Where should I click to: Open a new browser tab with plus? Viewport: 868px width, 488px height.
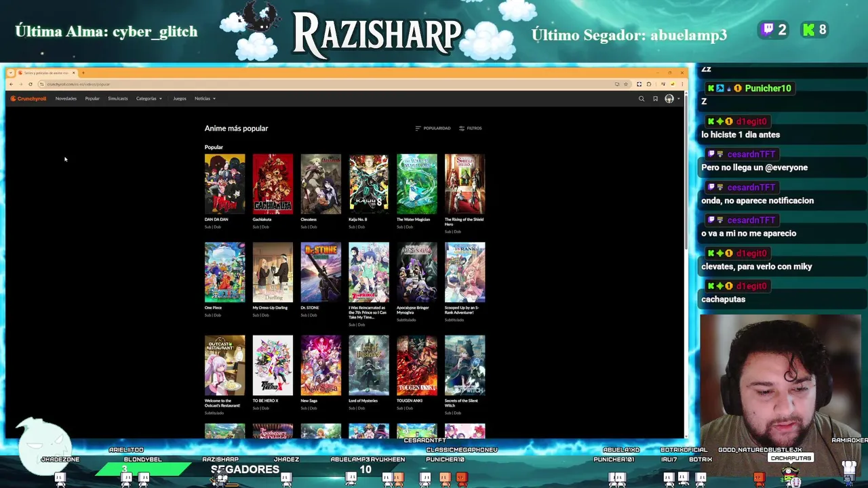(x=83, y=73)
